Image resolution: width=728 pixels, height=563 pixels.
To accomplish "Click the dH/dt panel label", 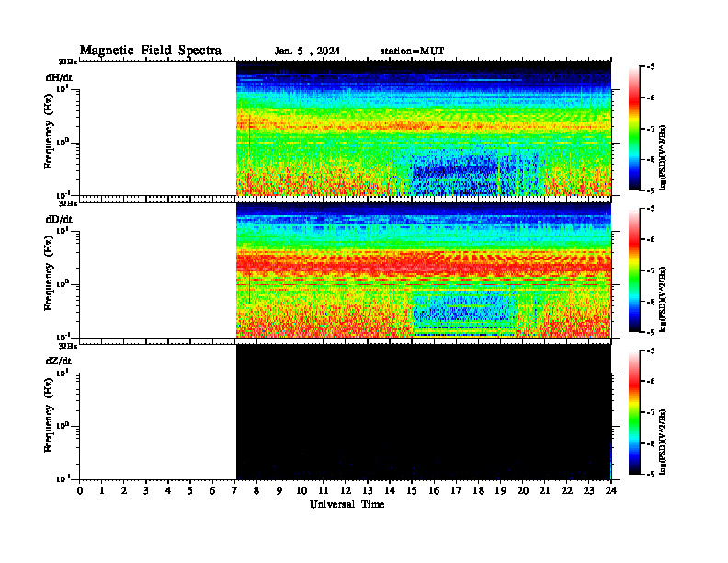I will click(59, 77).
